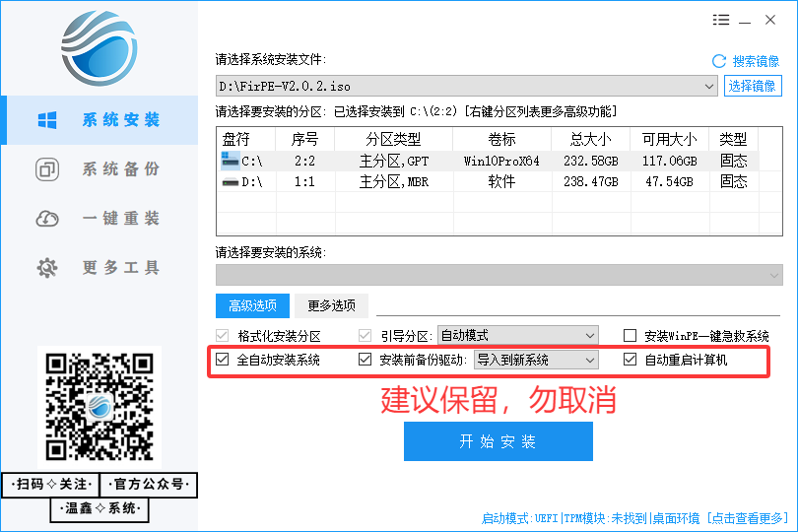
Task: Click the refresh icon beside 搜索镜像
Action: [718, 61]
